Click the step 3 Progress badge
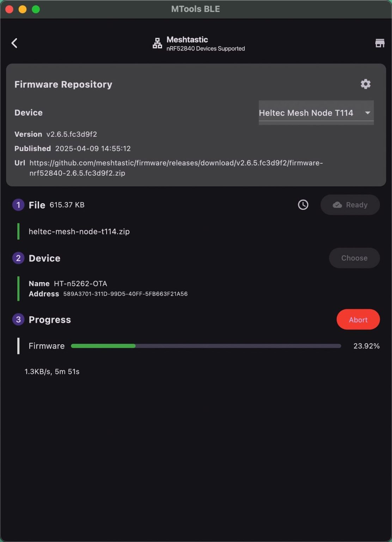 (18, 319)
